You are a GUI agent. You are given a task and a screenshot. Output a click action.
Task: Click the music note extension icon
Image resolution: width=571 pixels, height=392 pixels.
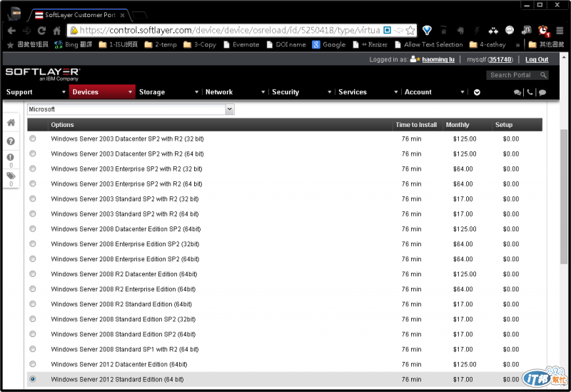(526, 30)
